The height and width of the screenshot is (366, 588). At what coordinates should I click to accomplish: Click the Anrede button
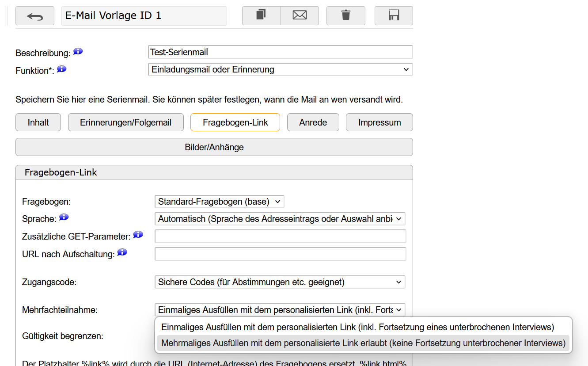tap(313, 122)
